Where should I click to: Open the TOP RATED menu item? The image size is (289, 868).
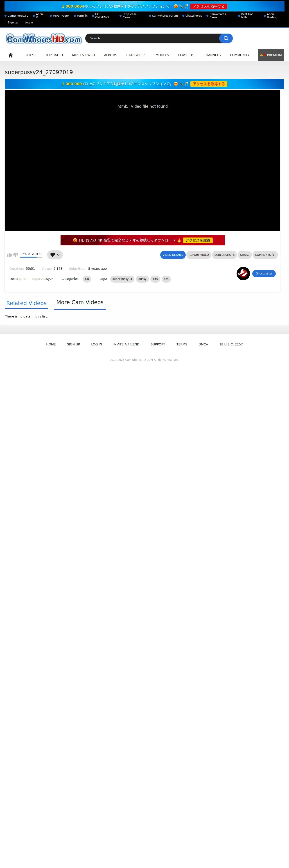[54, 55]
